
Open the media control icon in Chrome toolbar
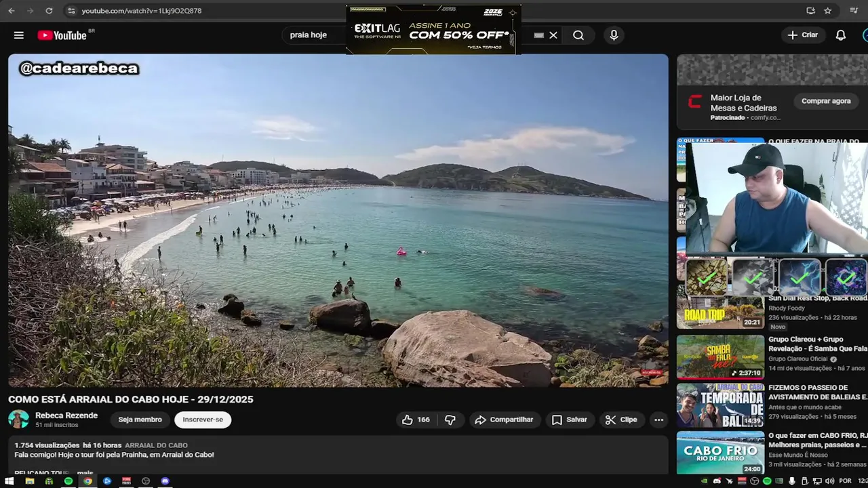[854, 11]
